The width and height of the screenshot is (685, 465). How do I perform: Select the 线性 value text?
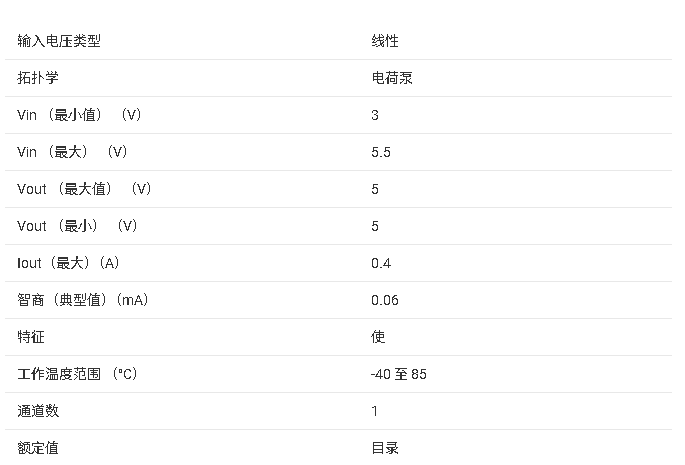point(385,41)
